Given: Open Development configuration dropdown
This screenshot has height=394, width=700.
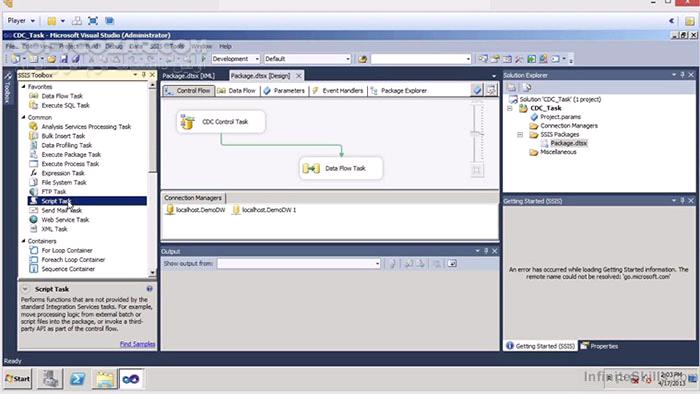Looking at the screenshot, I should click(257, 59).
